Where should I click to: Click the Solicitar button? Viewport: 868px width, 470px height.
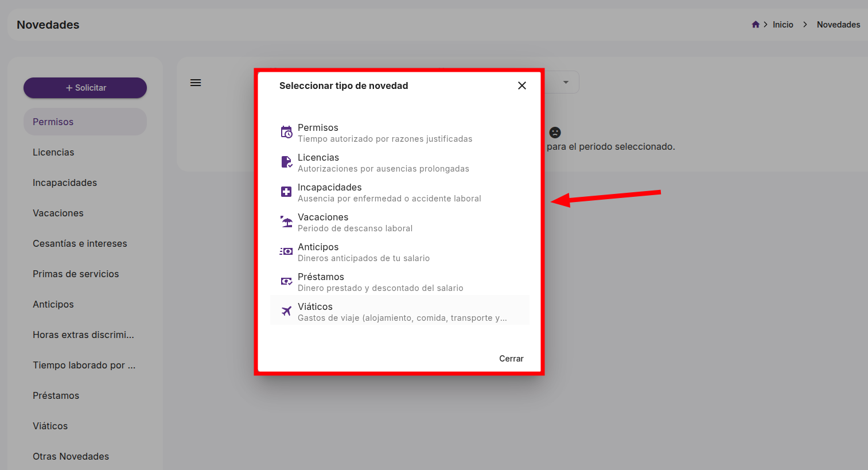point(85,88)
